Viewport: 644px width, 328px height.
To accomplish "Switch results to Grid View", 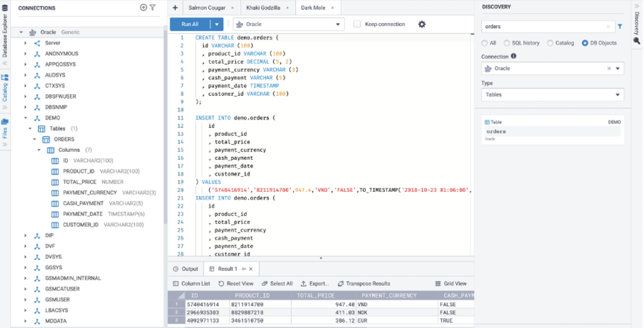I will [451, 283].
